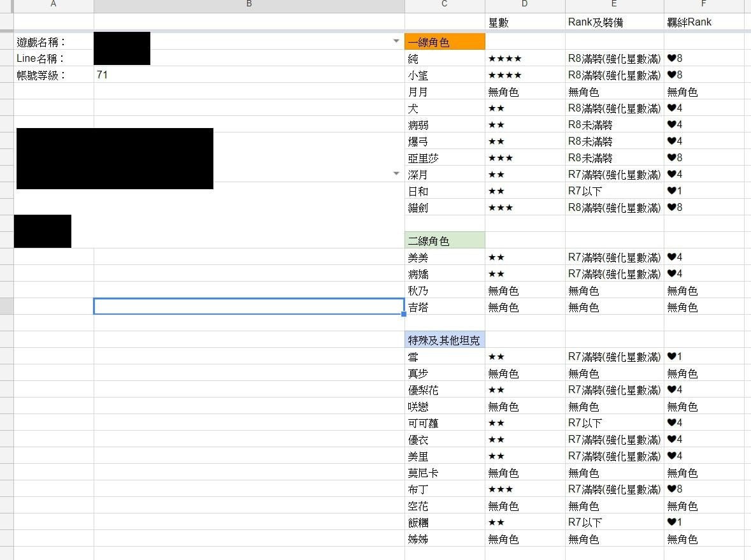Click the character name cell 純

pos(445,59)
